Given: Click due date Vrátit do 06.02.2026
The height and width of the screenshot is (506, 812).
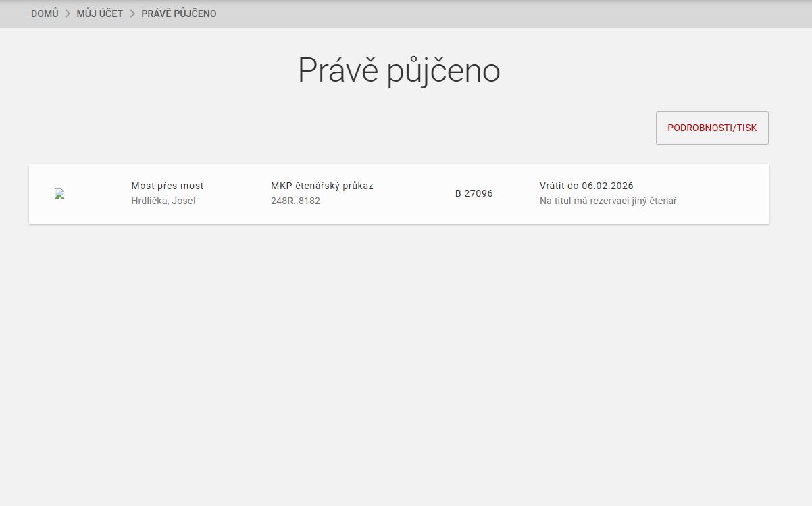Looking at the screenshot, I should [586, 186].
